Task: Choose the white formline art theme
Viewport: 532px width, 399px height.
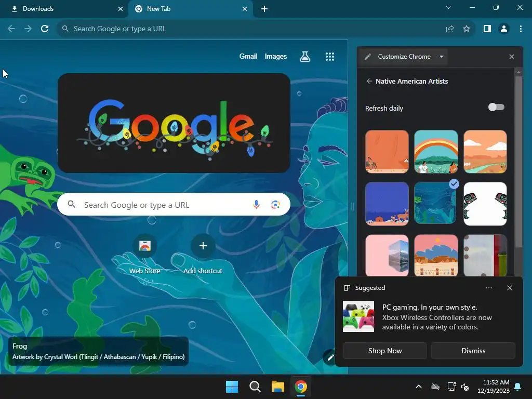Action: [485, 204]
